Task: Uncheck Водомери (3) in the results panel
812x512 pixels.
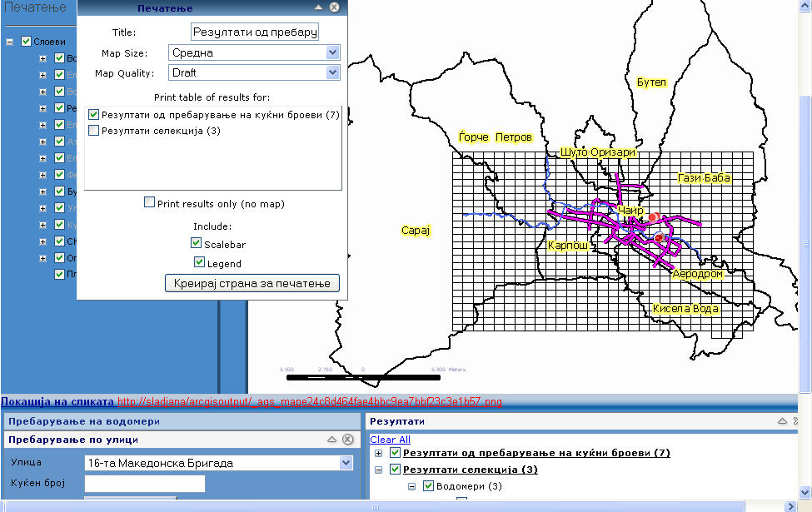Action: pyautogui.click(x=427, y=485)
